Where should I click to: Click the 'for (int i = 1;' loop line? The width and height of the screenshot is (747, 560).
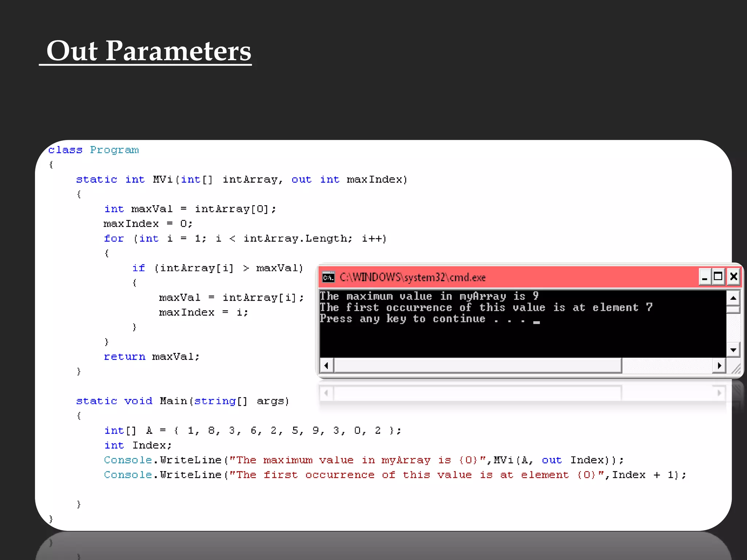point(245,238)
